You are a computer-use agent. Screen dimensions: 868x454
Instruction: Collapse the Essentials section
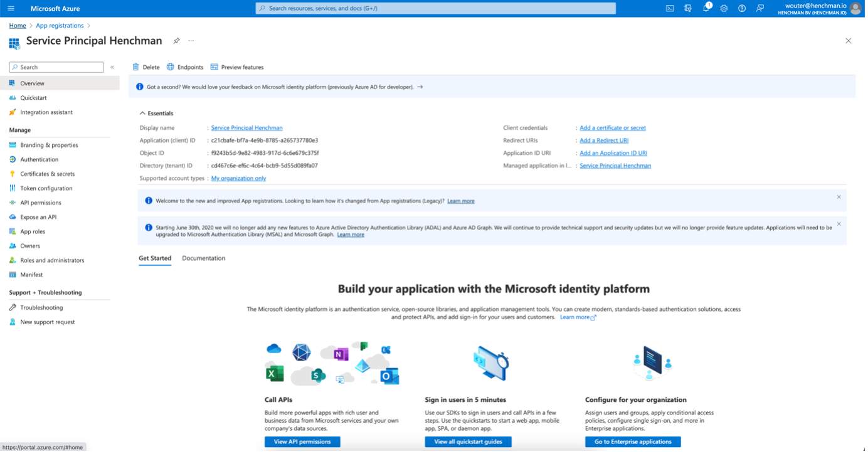click(x=157, y=114)
